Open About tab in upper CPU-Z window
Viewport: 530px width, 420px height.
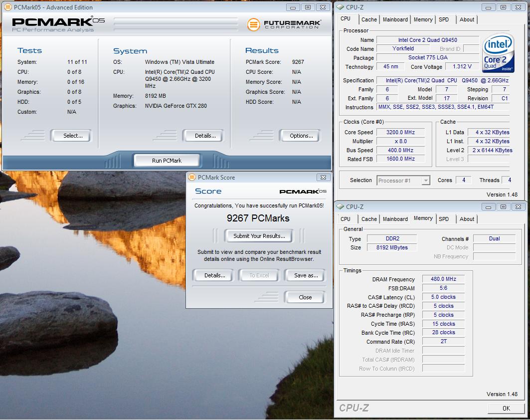pos(467,19)
